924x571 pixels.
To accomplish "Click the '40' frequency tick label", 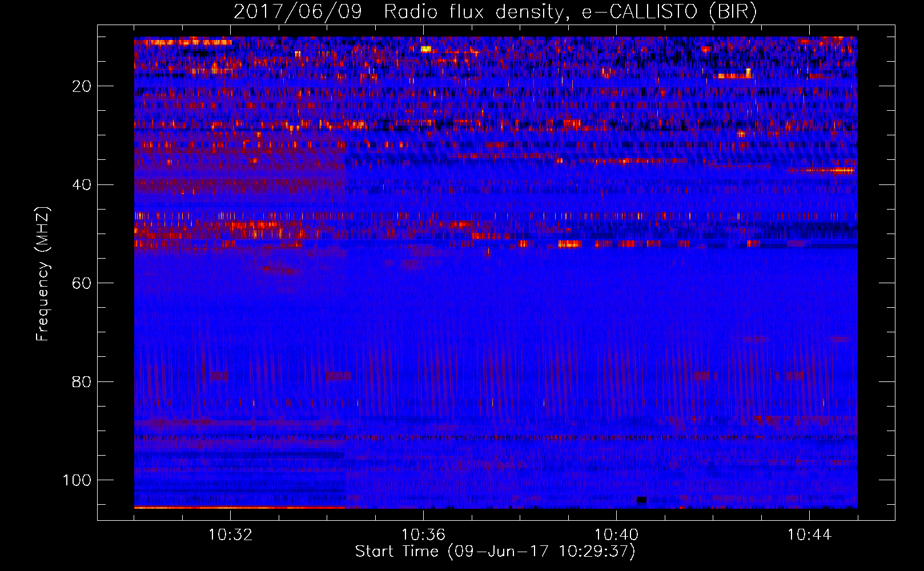I will click(82, 185).
